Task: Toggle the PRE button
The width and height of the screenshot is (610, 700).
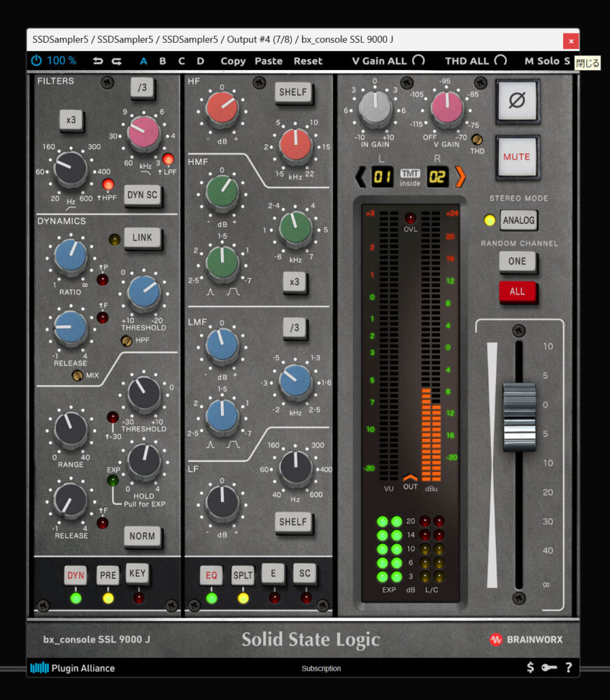Action: click(x=108, y=575)
